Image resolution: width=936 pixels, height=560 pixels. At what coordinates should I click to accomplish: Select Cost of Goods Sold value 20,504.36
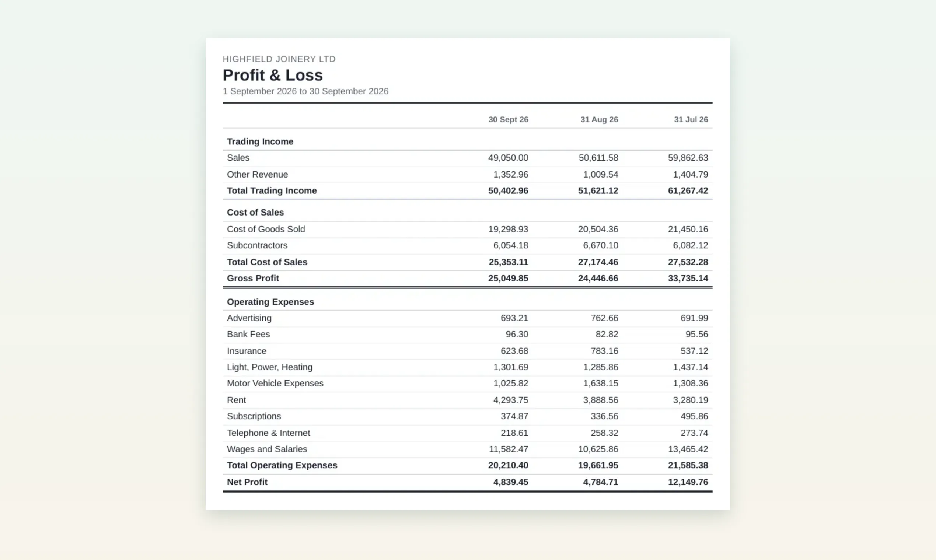[598, 229]
